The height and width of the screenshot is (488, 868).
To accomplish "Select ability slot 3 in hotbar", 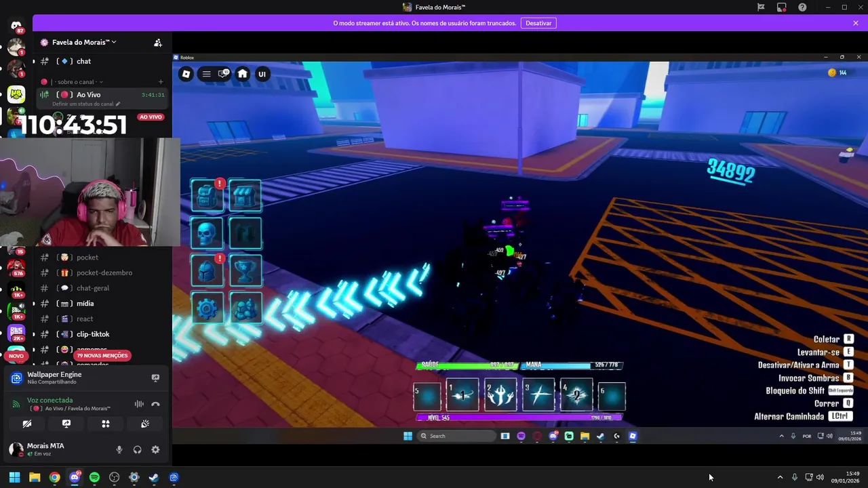I will pos(538,396).
